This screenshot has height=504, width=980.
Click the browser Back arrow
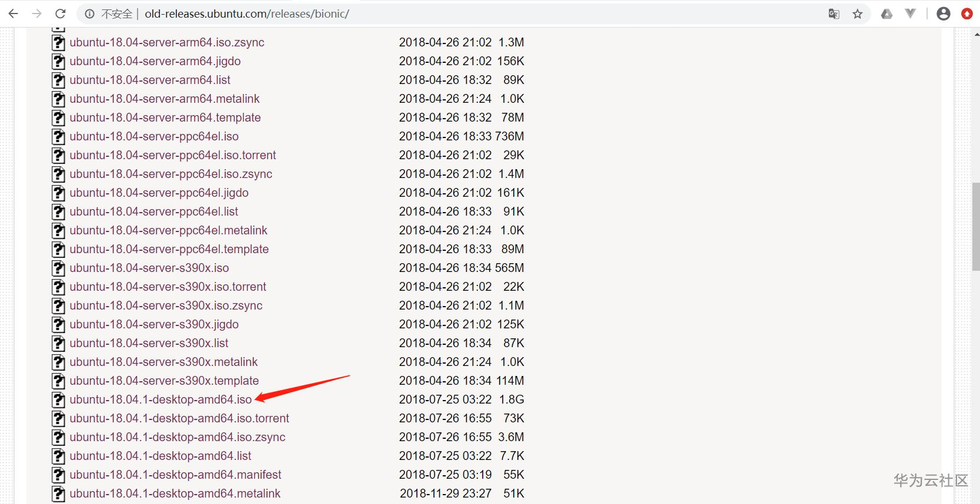coord(13,14)
